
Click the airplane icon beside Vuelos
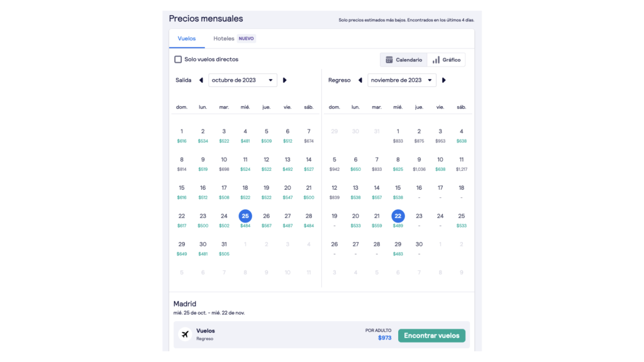tap(186, 334)
